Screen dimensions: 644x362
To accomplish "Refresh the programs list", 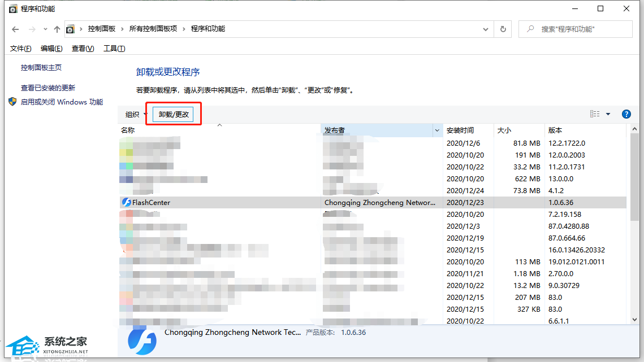I will (x=503, y=29).
